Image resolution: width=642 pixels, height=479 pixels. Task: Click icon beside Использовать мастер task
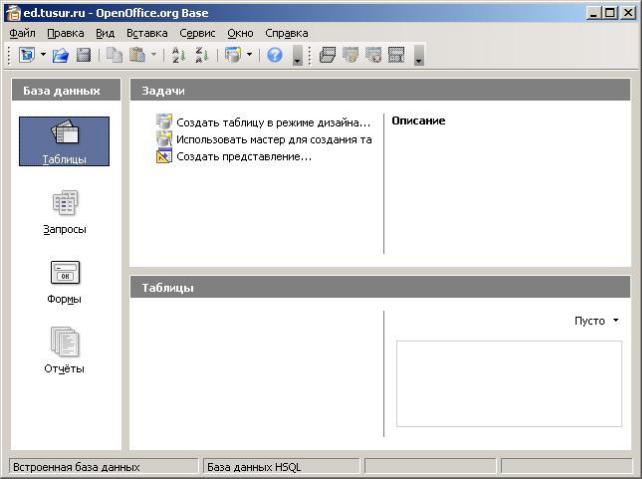coord(164,139)
